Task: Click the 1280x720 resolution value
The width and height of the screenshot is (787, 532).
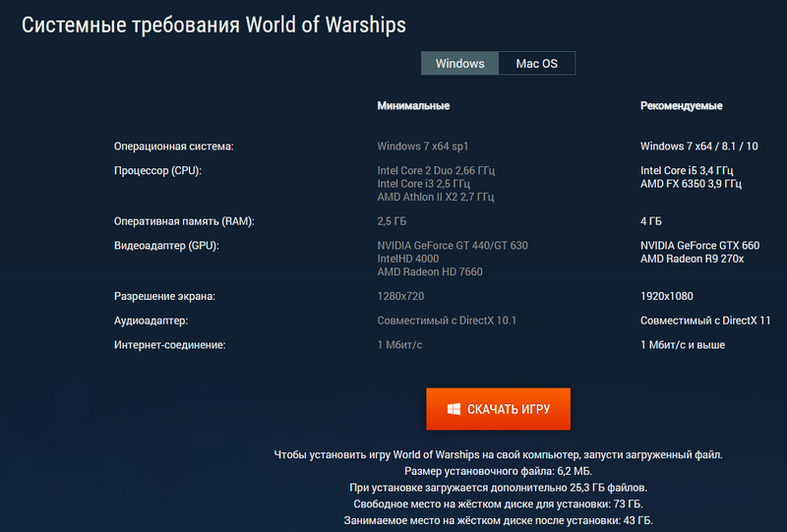Action: pos(400,297)
